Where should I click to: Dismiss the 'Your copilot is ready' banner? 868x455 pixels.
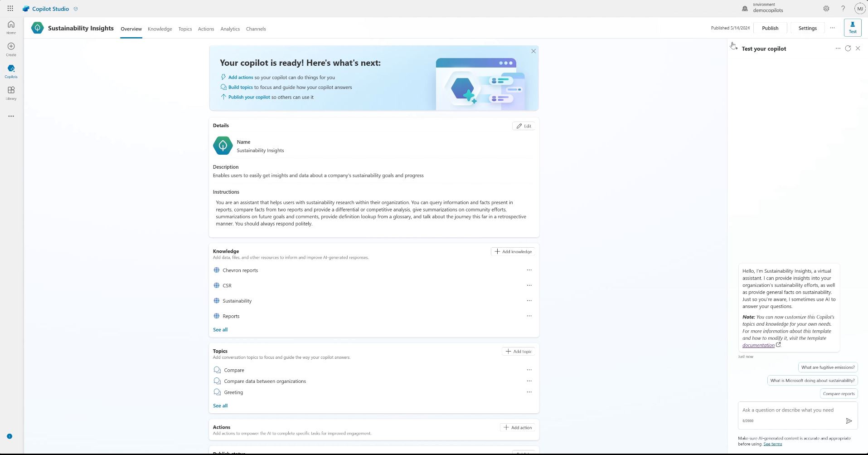[533, 51]
